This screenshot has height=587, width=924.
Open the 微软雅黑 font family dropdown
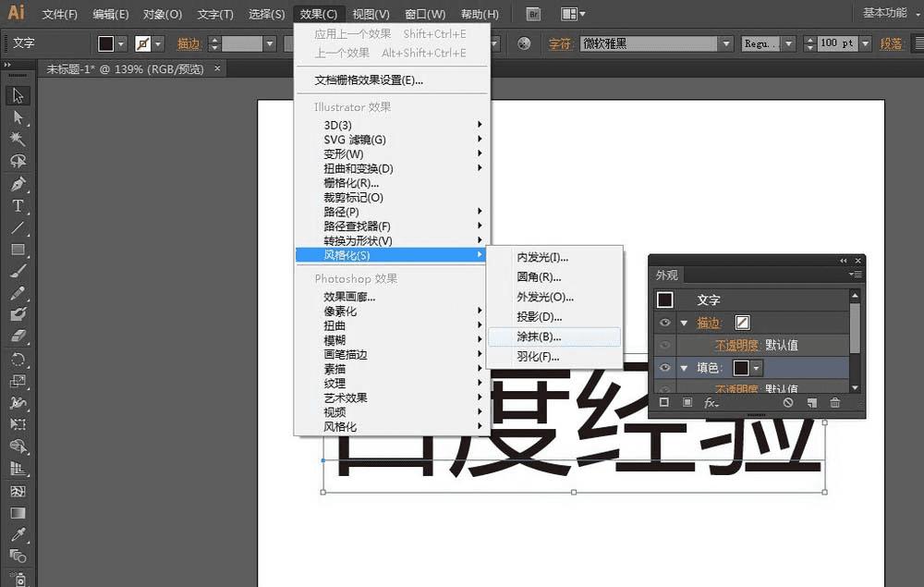(726, 44)
